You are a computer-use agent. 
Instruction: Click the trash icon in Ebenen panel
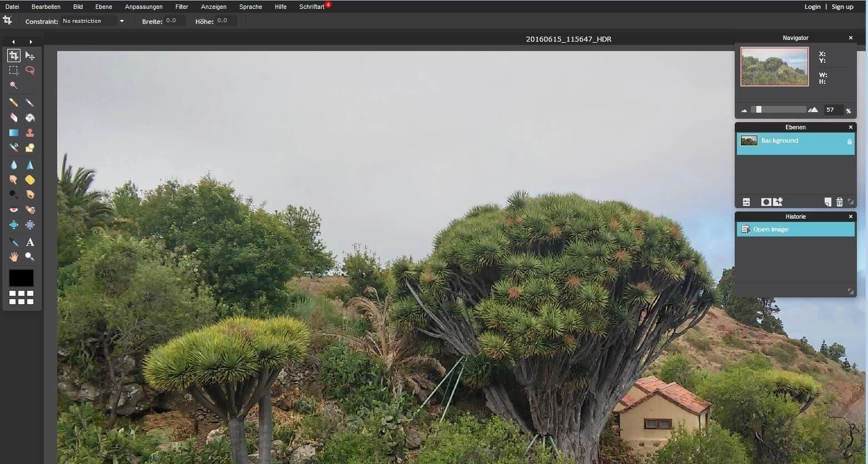click(x=840, y=202)
